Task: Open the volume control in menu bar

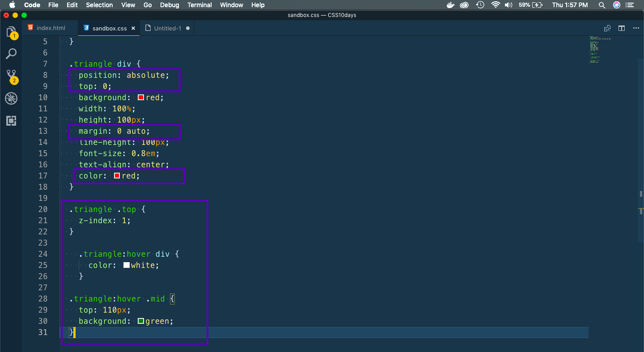Action: tap(508, 5)
